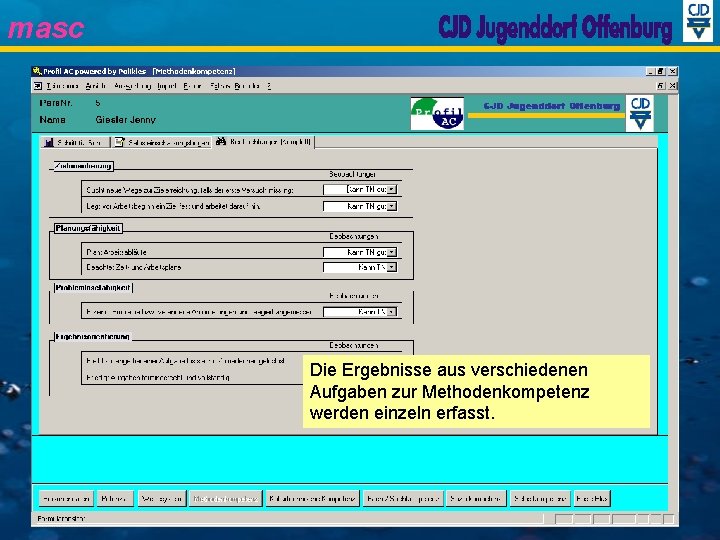Click the Profil AC logo image
This screenshot has width=720, height=540.
tap(437, 113)
